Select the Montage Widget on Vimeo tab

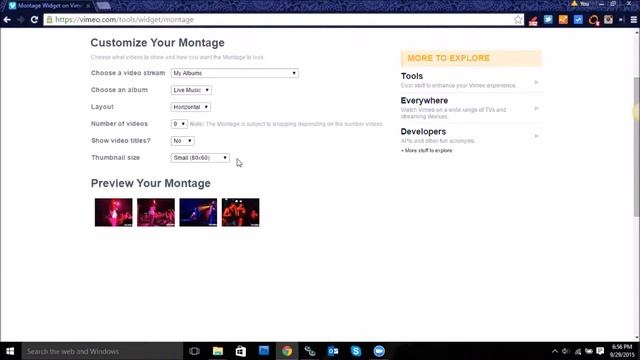pyautogui.click(x=49, y=6)
